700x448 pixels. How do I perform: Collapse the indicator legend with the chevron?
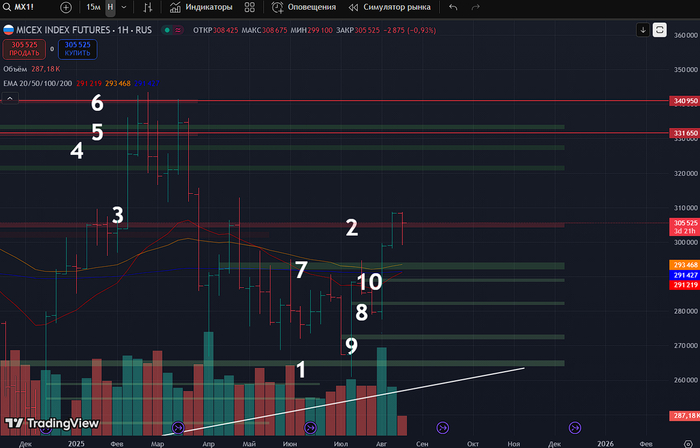pos(9,100)
